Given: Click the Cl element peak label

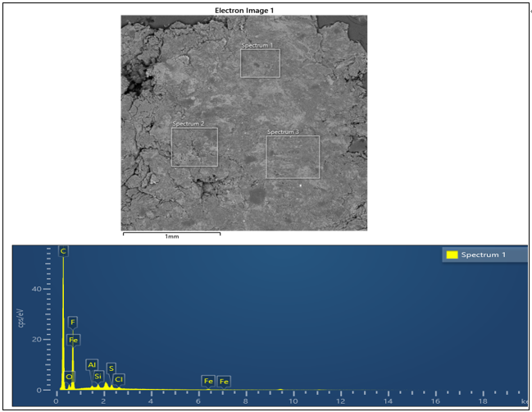Looking at the screenshot, I should click(x=119, y=378).
